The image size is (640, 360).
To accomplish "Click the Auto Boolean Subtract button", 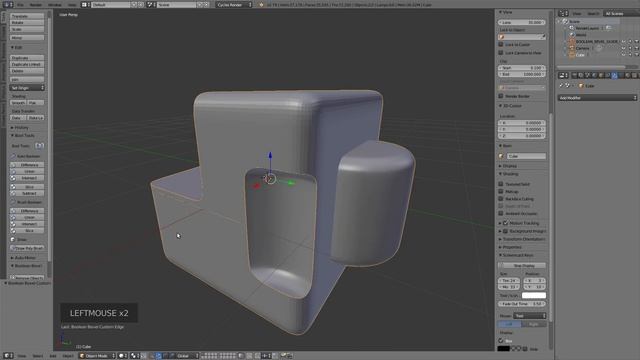I will pos(27,193).
